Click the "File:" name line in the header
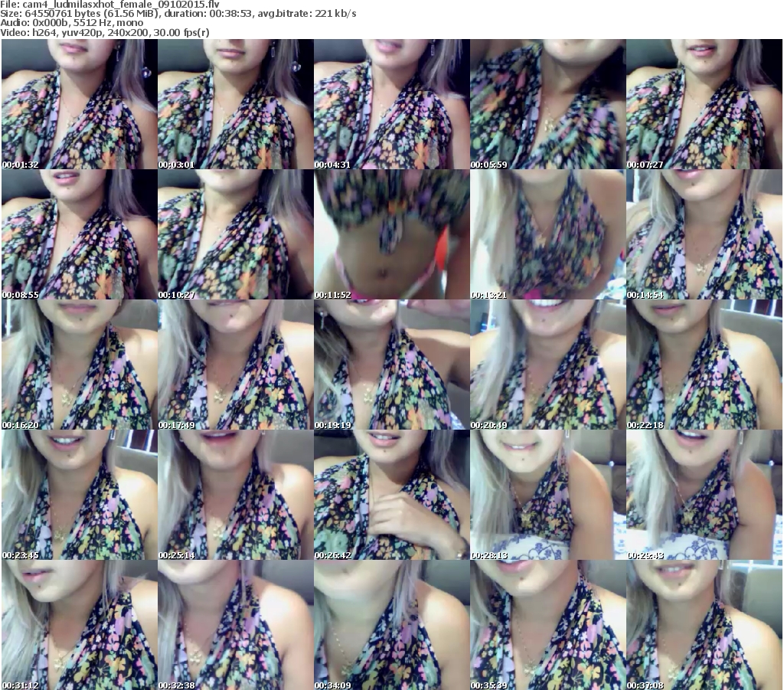 point(110,5)
